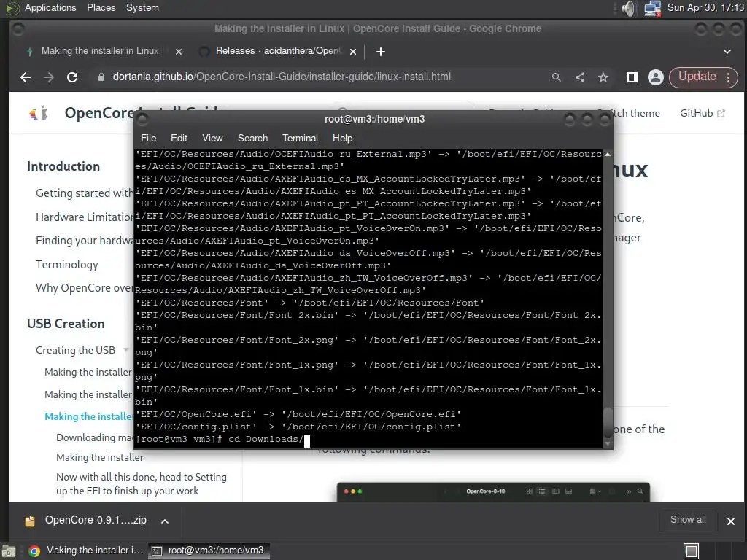Click Chrome's forward arrow
This screenshot has height=560, width=747.
click(49, 77)
